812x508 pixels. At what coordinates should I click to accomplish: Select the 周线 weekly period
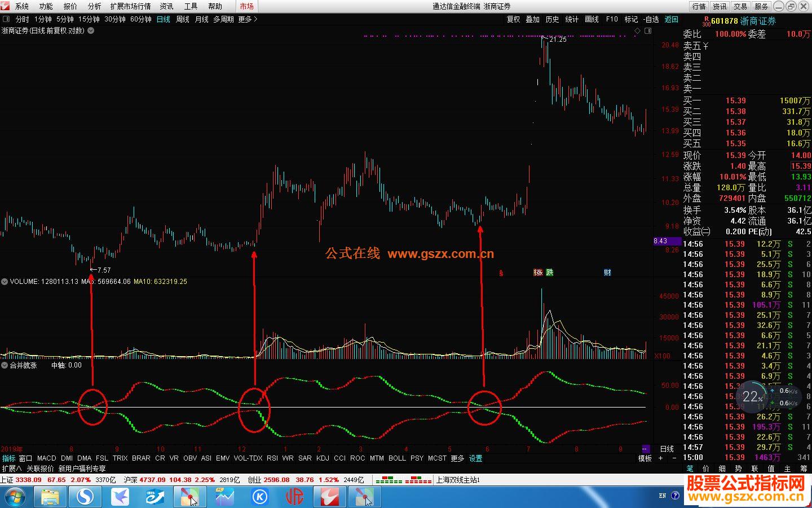(x=183, y=19)
